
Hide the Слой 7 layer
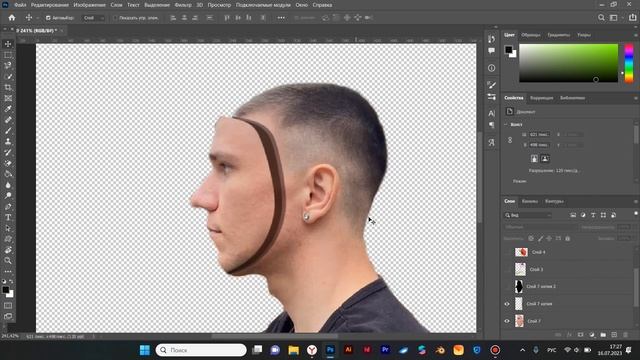[x=507, y=321]
